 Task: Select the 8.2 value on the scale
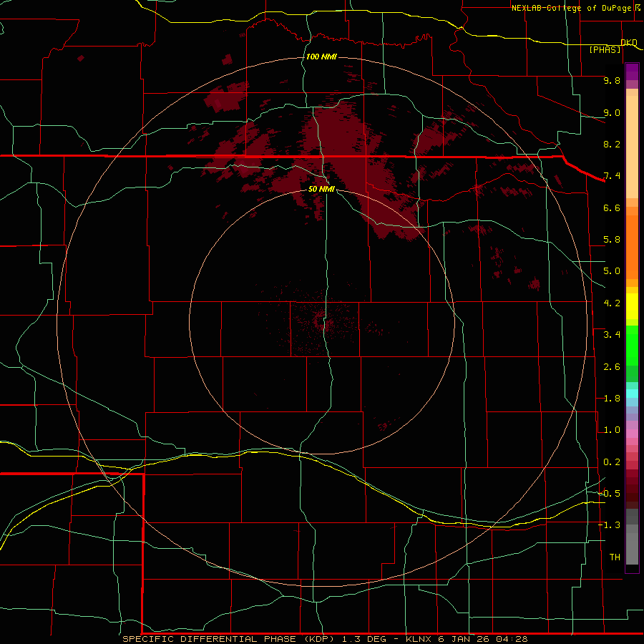click(x=612, y=144)
